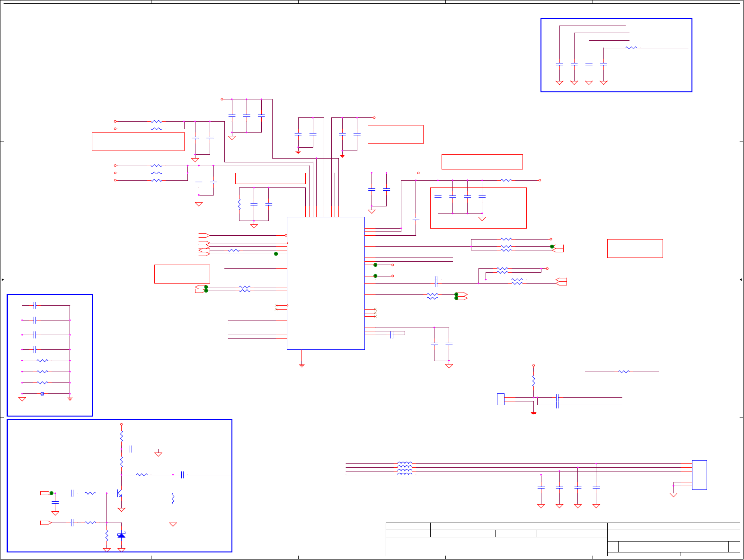Click the vertical resistor beside the IC decoupling capacitors

pos(239,204)
